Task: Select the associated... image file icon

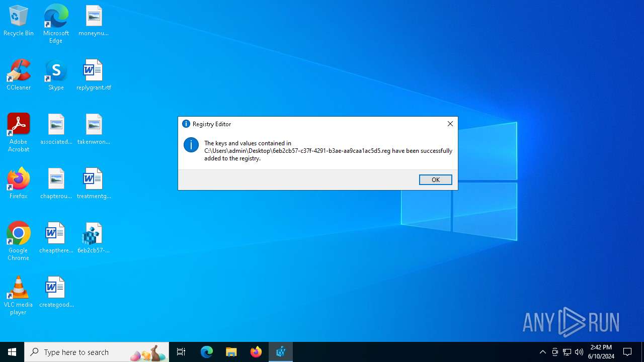Action: coord(56,129)
